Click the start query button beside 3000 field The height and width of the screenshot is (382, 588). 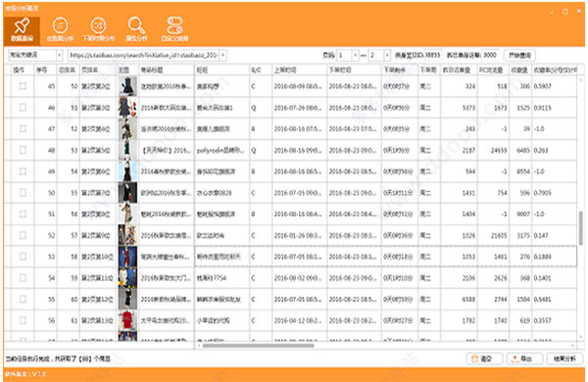pos(519,55)
